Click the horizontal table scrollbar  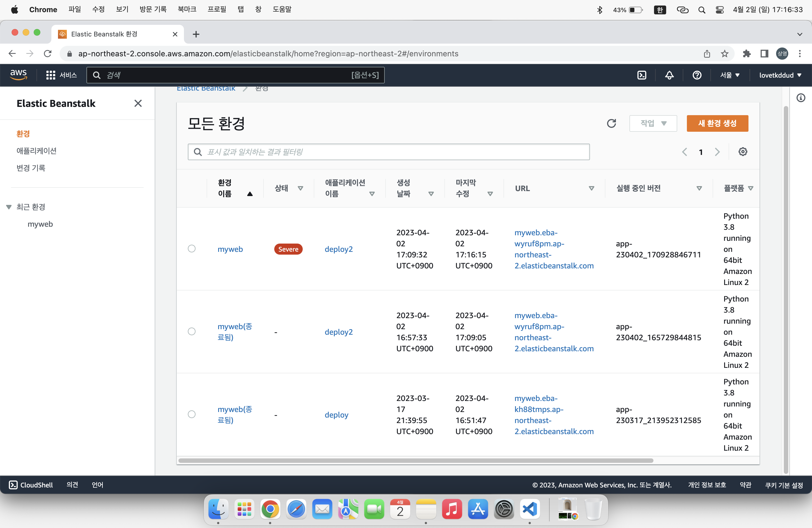416,460
